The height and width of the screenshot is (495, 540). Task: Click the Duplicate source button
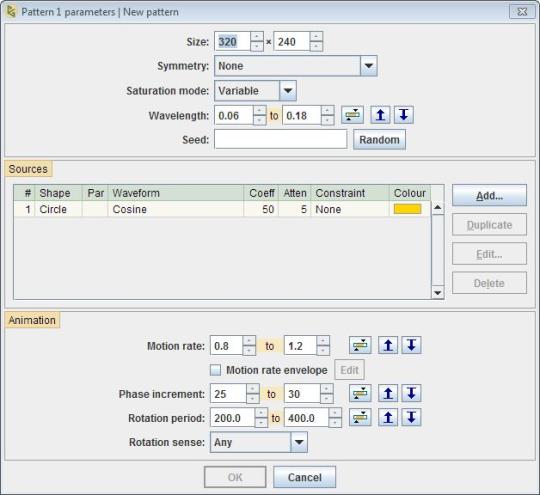tap(489, 225)
